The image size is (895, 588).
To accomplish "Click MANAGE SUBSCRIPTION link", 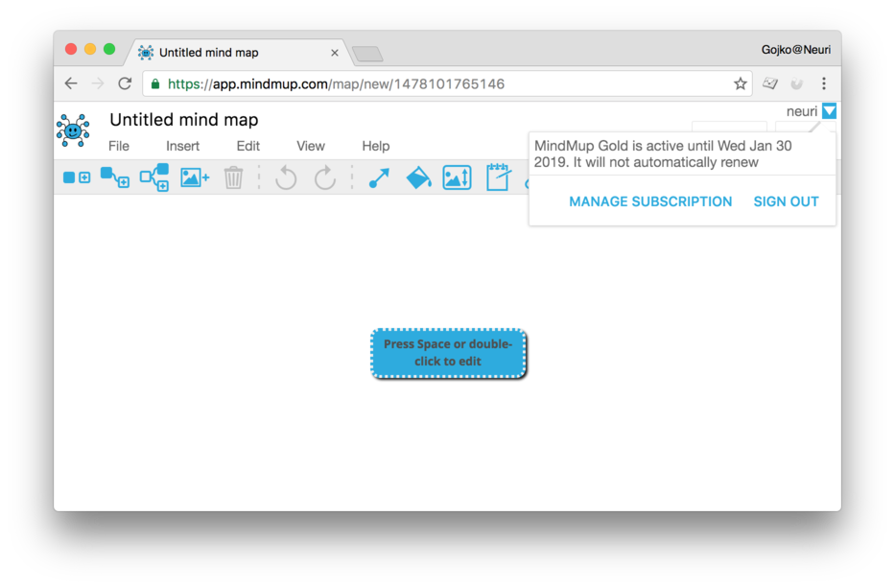I will (x=650, y=201).
